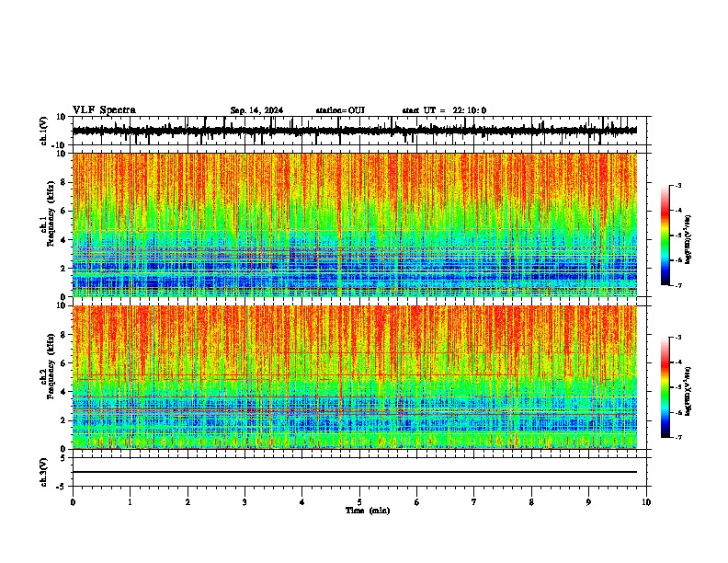Click the ch.2 colorbar log(PSD) label

688,391
